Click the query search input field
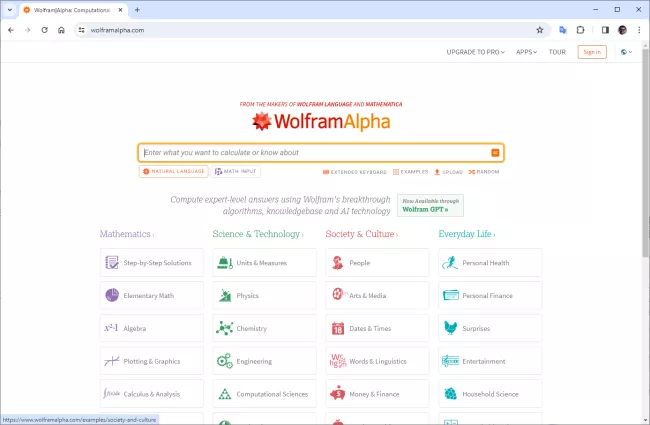This screenshot has height=425, width=650. pyautogui.click(x=315, y=153)
